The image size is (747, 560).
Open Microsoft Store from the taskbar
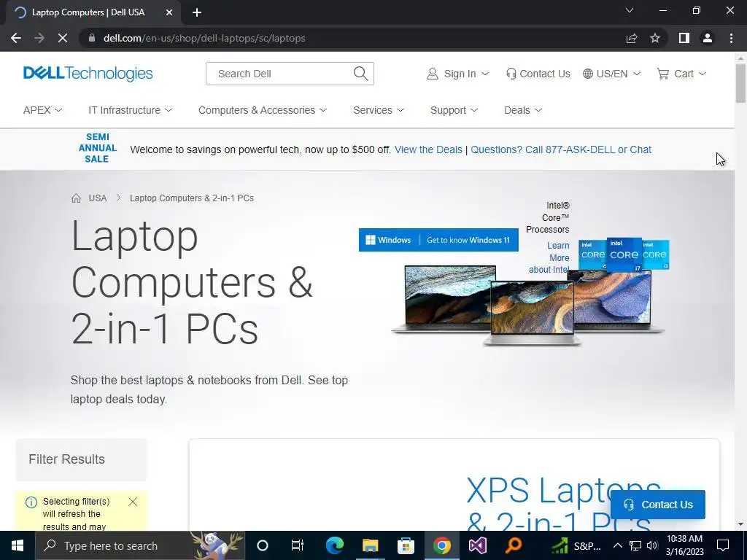tap(406, 545)
